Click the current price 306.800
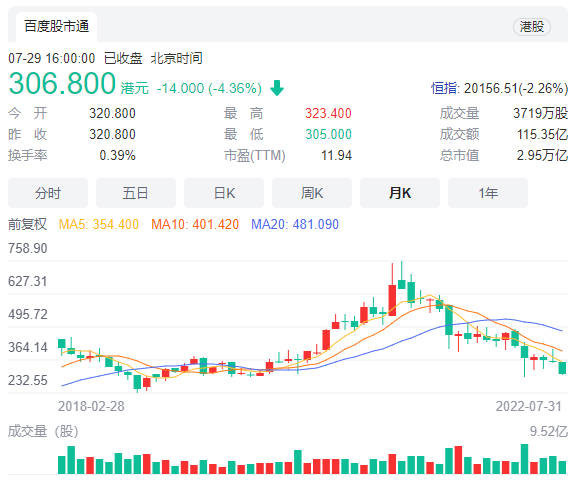Viewport: 585px width, 487px height. point(62,83)
